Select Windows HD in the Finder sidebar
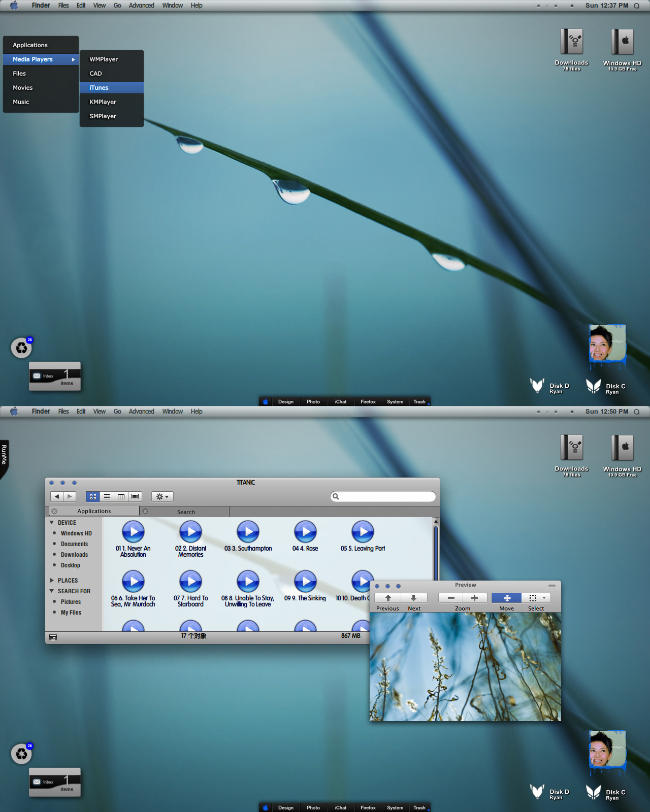This screenshot has height=812, width=650. click(x=76, y=533)
